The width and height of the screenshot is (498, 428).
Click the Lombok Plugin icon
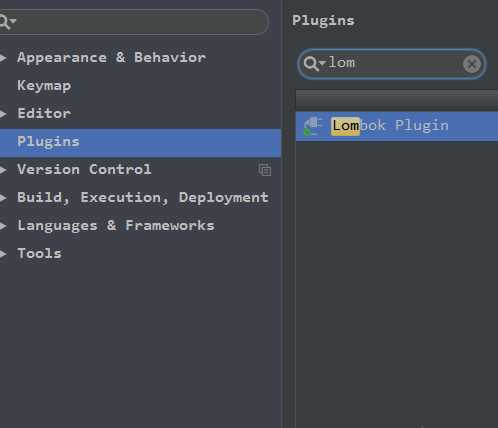313,126
